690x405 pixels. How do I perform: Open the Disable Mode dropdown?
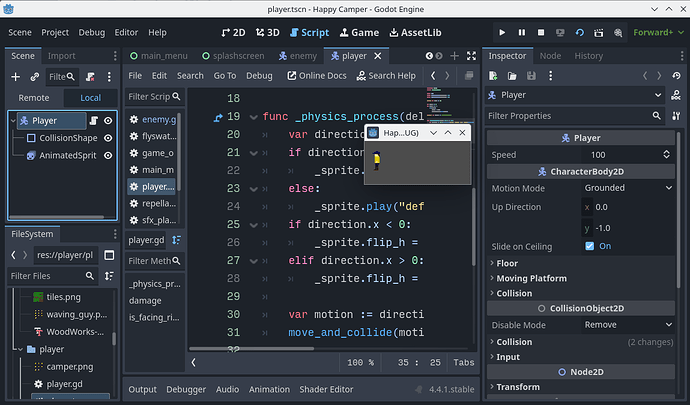[628, 325]
